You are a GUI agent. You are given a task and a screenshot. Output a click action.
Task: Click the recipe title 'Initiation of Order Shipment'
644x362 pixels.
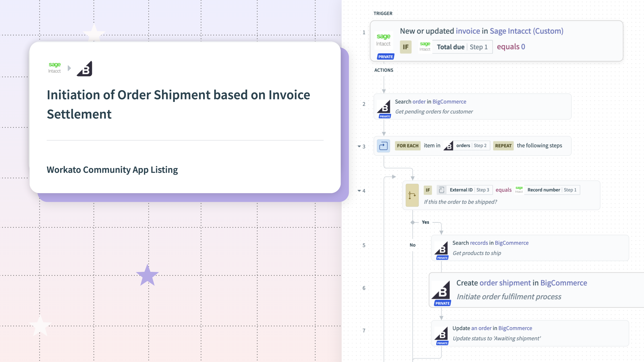pyautogui.click(x=178, y=104)
